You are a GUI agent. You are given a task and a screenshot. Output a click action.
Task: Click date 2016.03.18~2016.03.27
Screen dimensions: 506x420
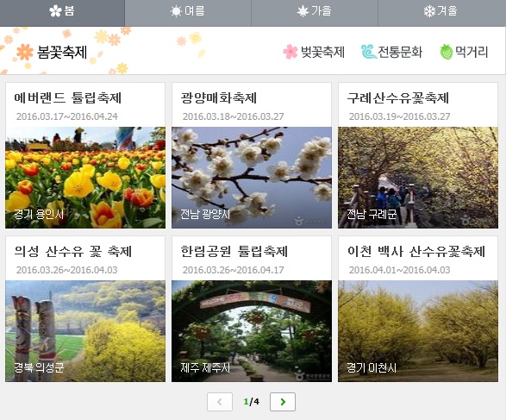coord(234,116)
